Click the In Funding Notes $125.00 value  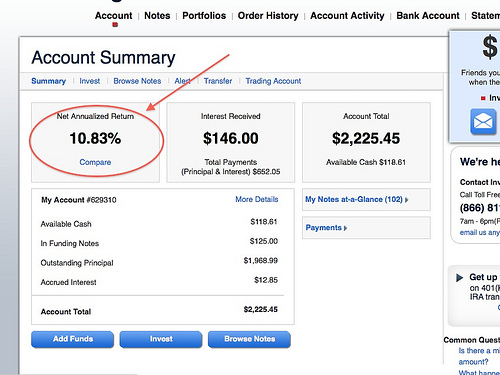(x=264, y=241)
